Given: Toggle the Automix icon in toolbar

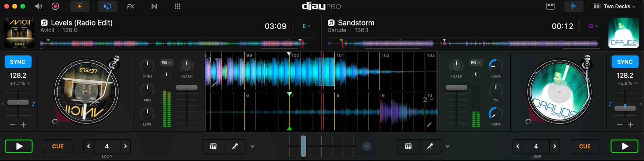Looking at the screenshot, I should coord(107,6).
